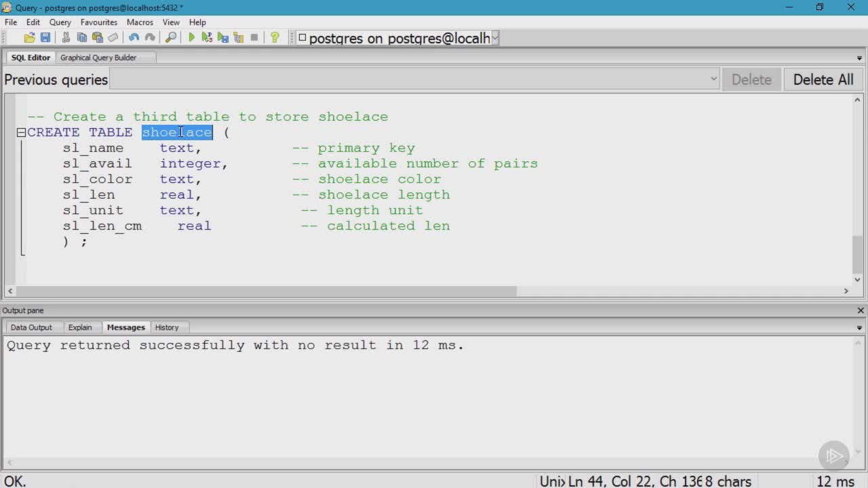Click the Copy toolbar icon
The height and width of the screenshot is (488, 868).
point(81,38)
